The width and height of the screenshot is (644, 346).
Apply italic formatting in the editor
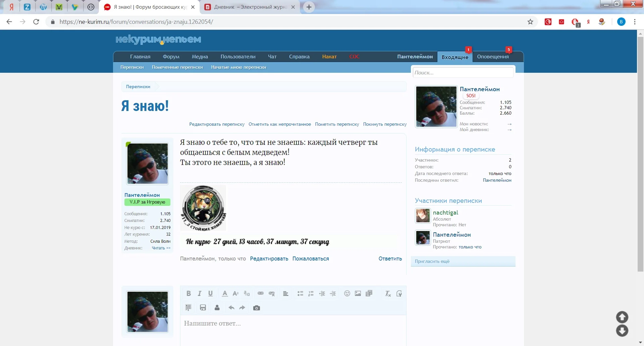200,294
